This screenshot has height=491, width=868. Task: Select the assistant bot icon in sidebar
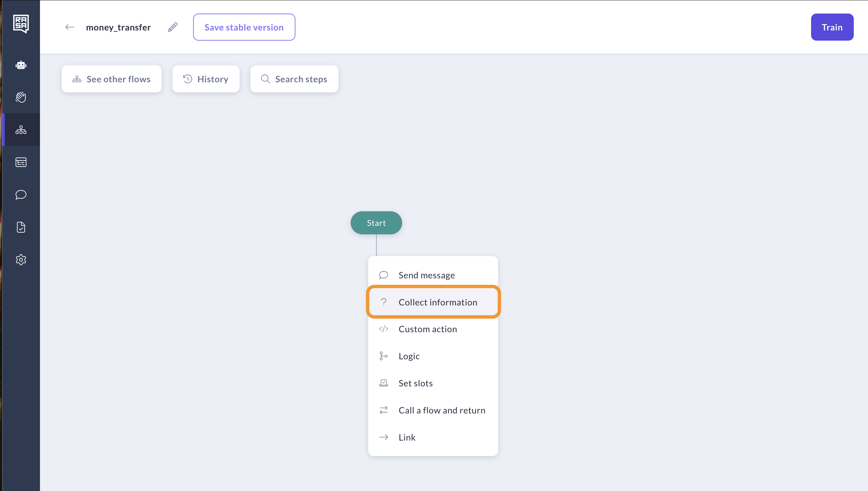(21, 65)
